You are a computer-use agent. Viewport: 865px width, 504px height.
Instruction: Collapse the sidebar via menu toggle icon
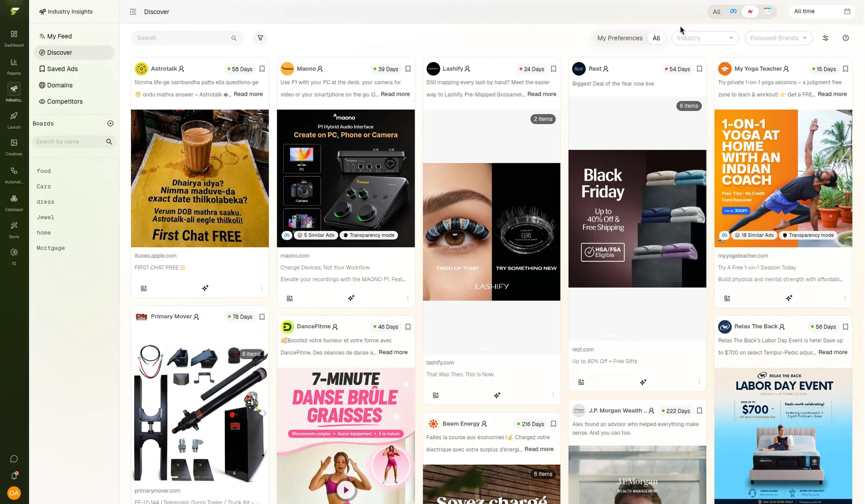133,12
